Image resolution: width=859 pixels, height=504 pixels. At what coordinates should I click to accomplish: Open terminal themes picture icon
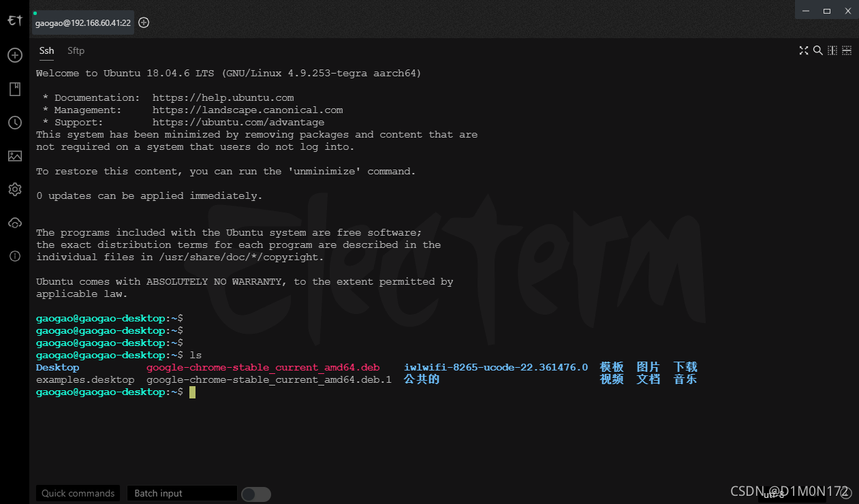click(15, 156)
